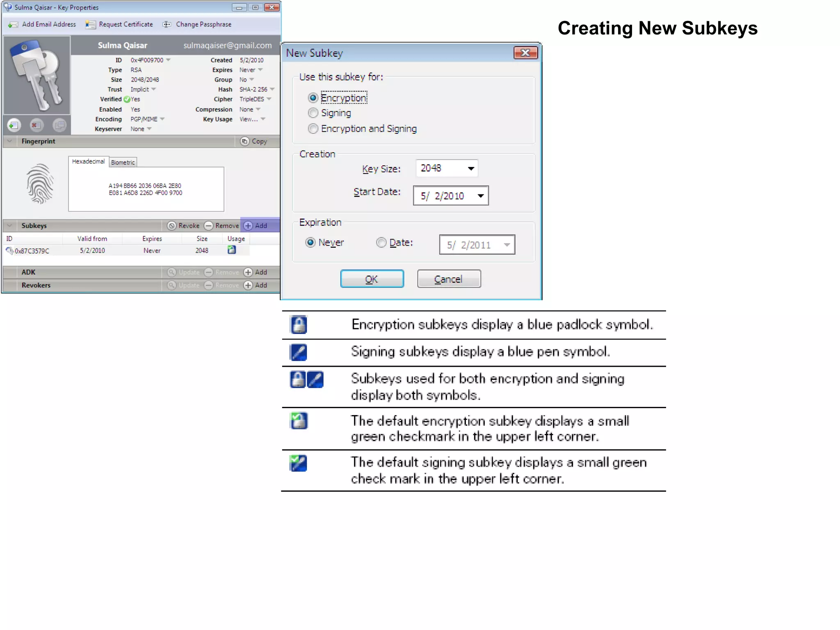Click the gray copy-photo icon below the key image
The height and width of the screenshot is (630, 840).
tap(59, 125)
